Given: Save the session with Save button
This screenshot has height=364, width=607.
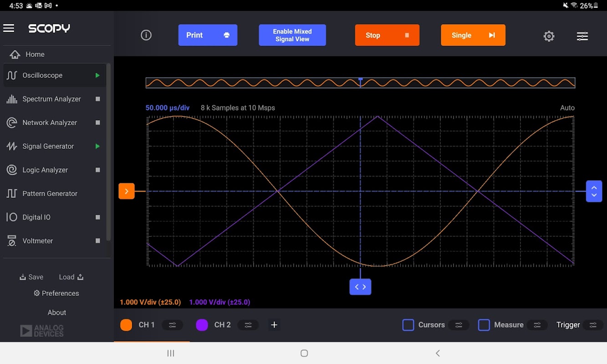Looking at the screenshot, I should click(31, 277).
